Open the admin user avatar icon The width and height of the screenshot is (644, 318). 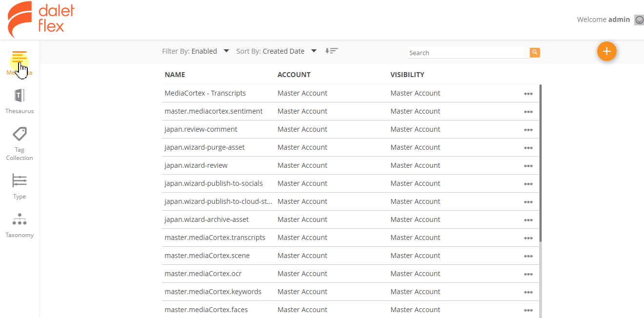[639, 20]
